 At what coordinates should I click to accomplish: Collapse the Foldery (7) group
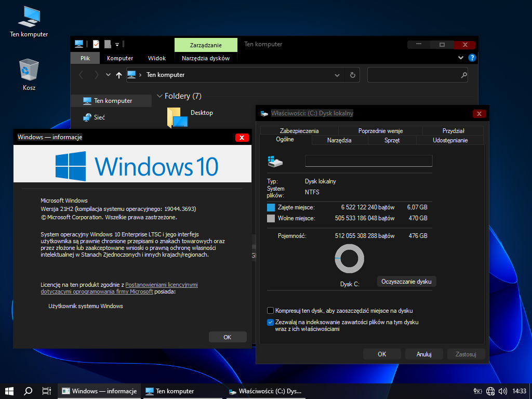(x=160, y=96)
